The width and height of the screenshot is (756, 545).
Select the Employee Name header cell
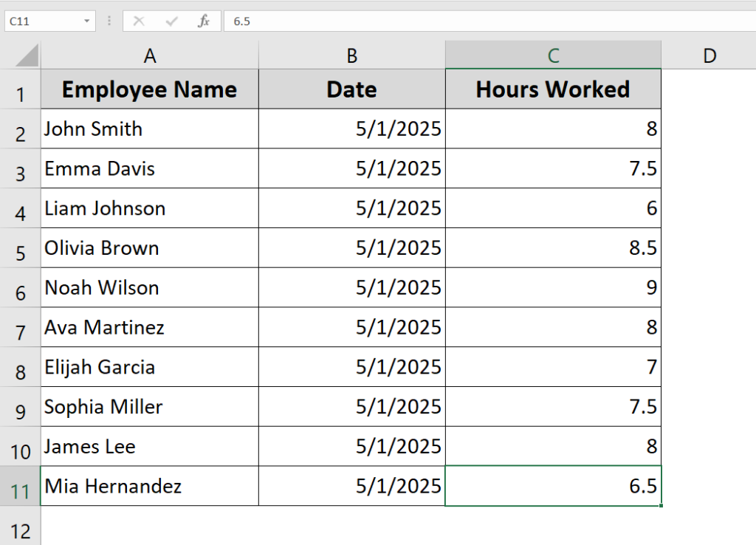coord(150,89)
